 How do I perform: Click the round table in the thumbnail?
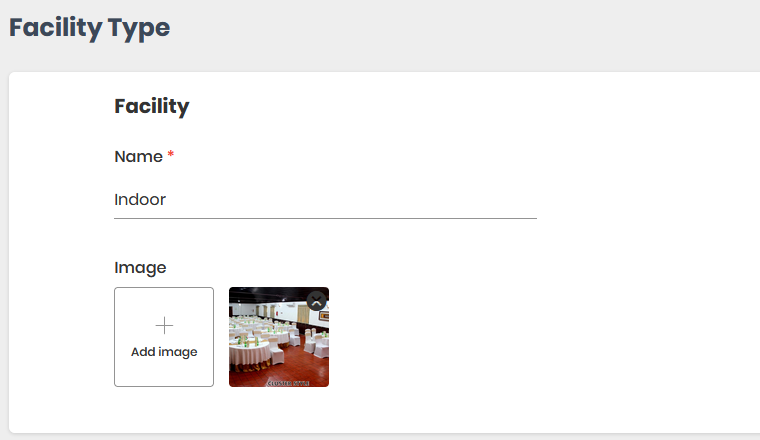pos(250,352)
